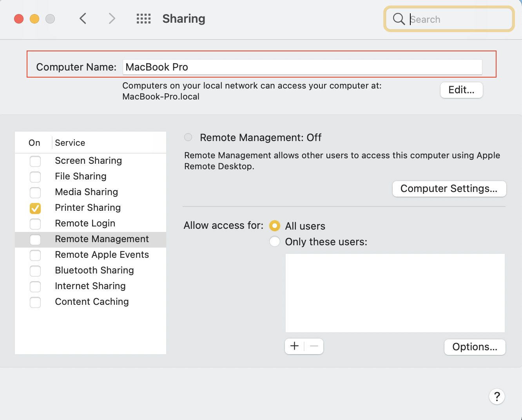Click the minus button to remove user
The height and width of the screenshot is (420, 522).
click(x=314, y=346)
